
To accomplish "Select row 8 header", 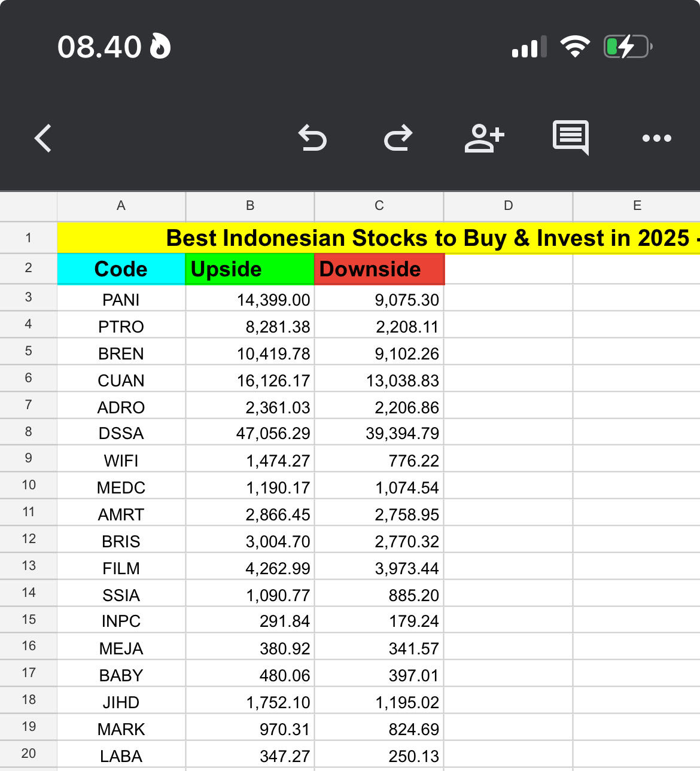I will coord(29,432).
